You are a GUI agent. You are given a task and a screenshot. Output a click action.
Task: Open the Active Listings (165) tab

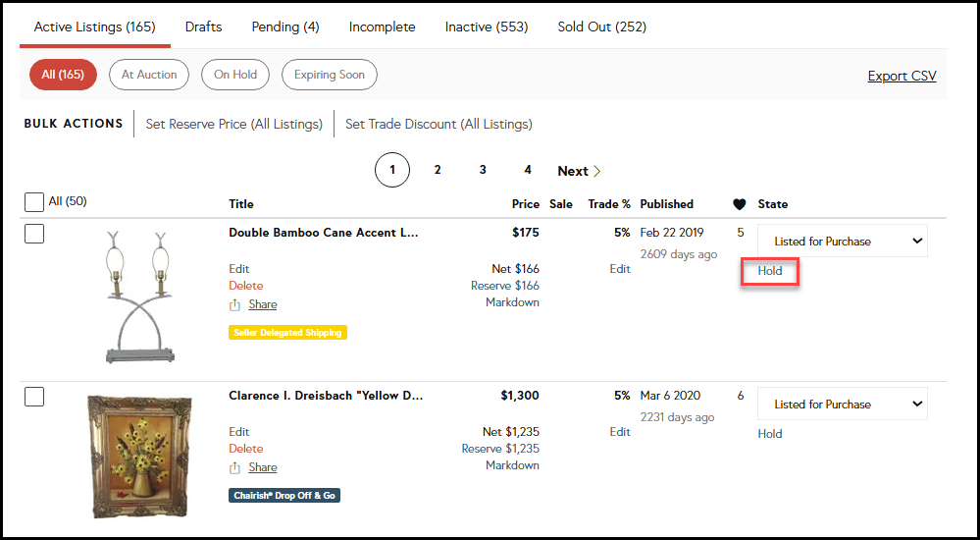94,27
